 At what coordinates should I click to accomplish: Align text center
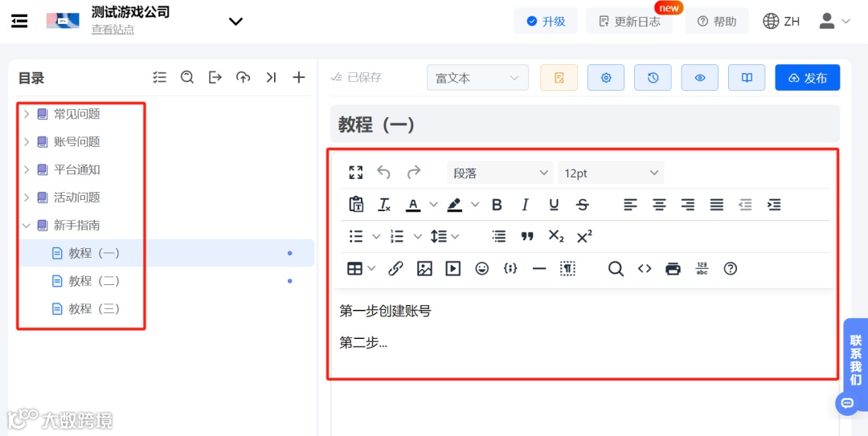tap(659, 205)
